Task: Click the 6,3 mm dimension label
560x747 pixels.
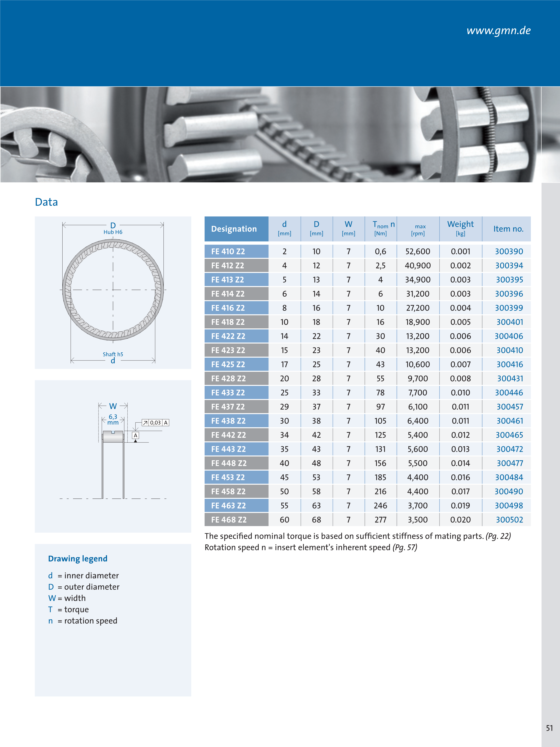Action: pyautogui.click(x=113, y=419)
